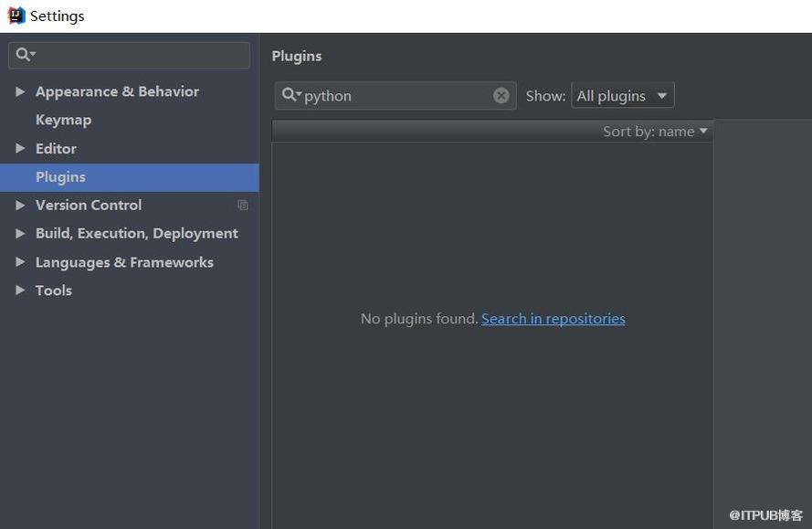Select Version Control in the settings tree
Viewport: 812px width, 529px height.
click(89, 206)
